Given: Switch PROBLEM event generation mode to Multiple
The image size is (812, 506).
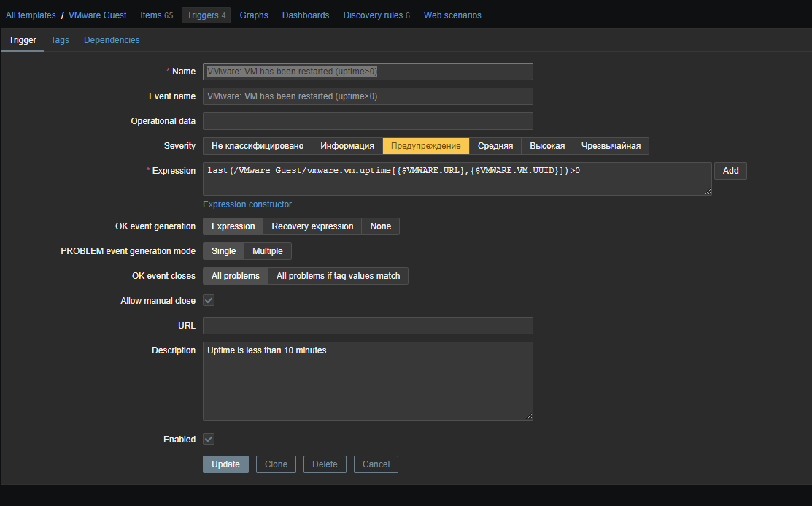Looking at the screenshot, I should click(x=268, y=250).
